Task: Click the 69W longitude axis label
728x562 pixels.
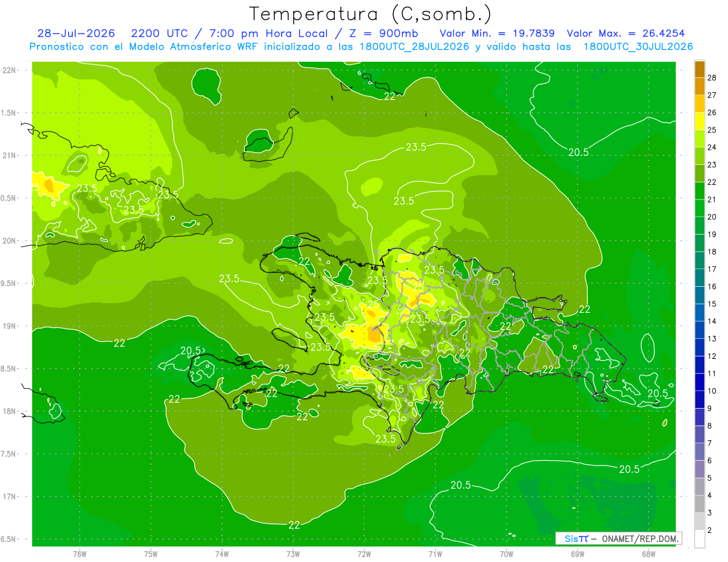Action: click(578, 554)
